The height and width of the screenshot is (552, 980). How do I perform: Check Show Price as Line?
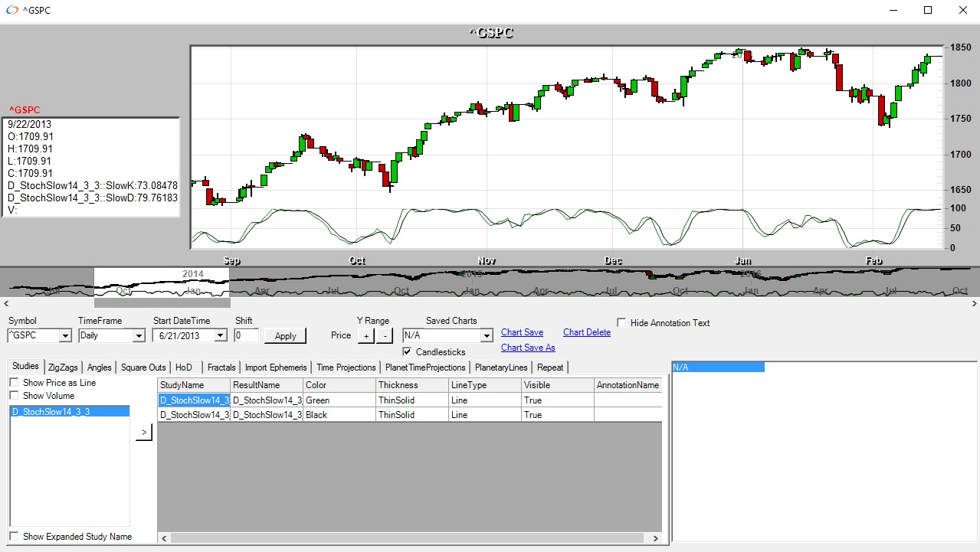[x=14, y=383]
